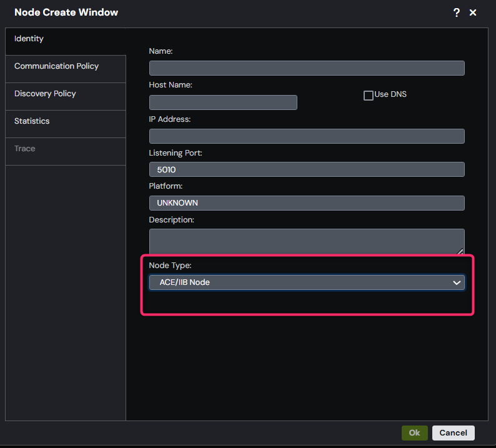Click the Listening Port label
The width and height of the screenshot is (496, 448).
tap(176, 153)
